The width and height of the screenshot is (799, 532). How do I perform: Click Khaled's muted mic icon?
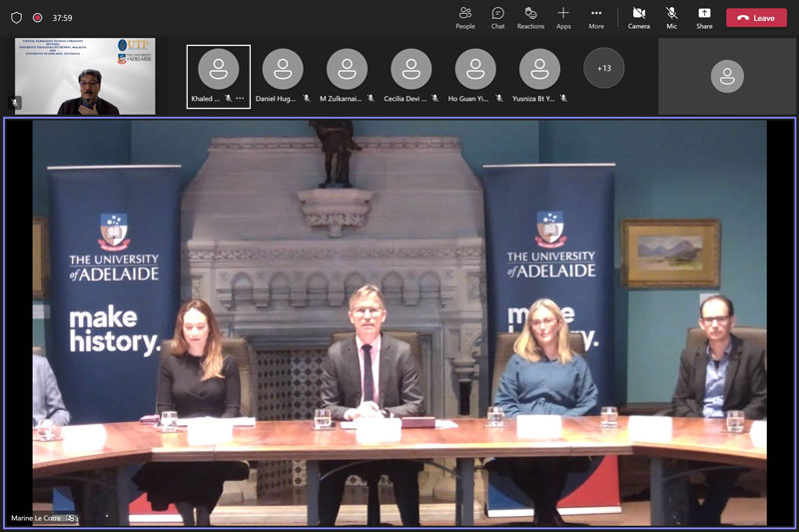tap(229, 98)
